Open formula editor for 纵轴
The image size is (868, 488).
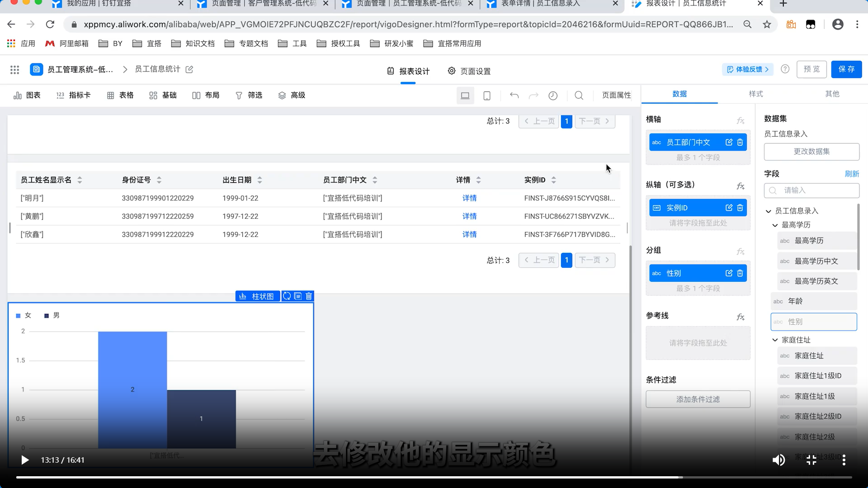tap(740, 186)
